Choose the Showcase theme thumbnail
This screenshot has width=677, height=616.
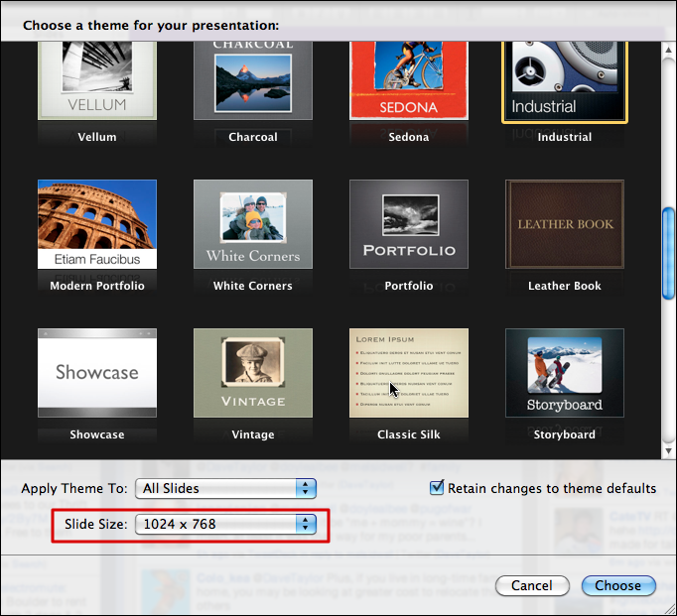tap(96, 372)
